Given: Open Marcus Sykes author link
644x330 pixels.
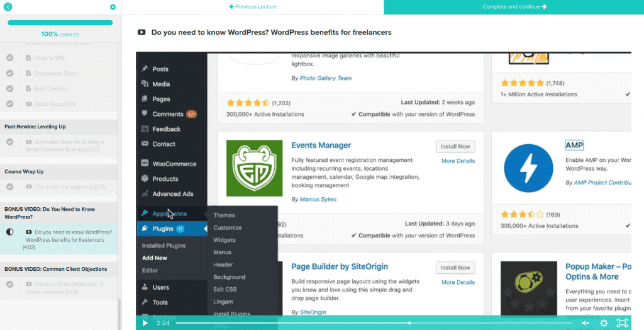Looking at the screenshot, I should pyautogui.click(x=318, y=199).
